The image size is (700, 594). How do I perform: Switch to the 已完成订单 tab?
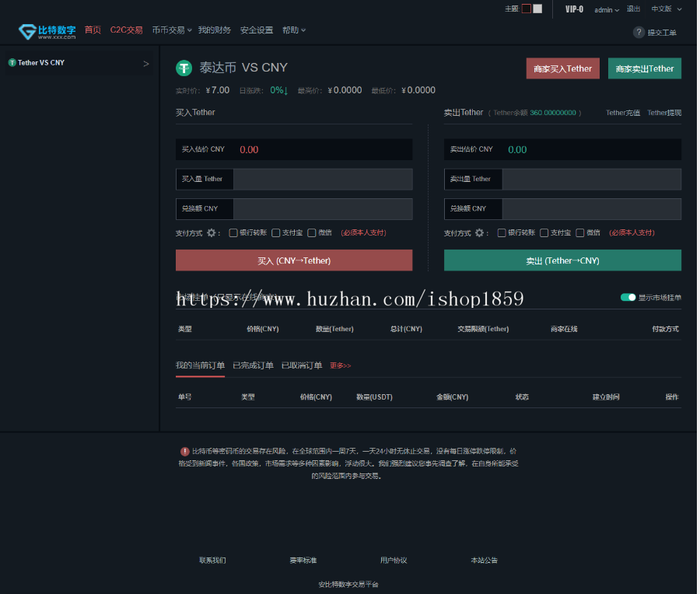(253, 365)
